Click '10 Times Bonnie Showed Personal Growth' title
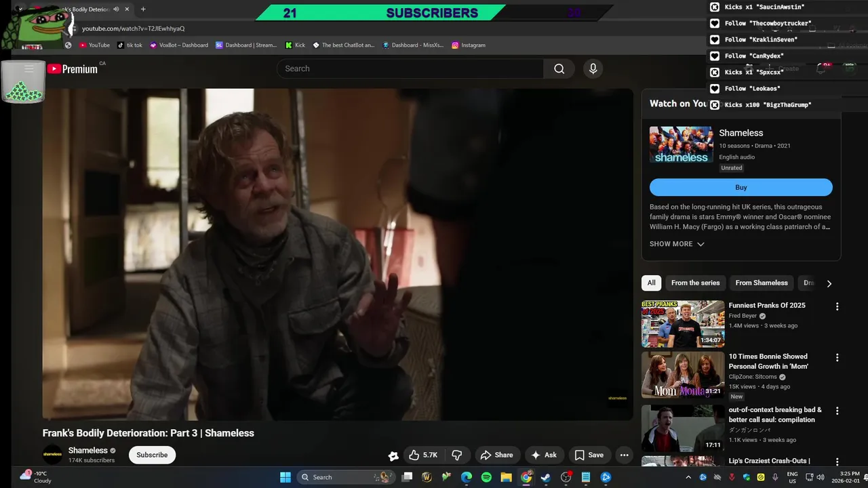 [x=768, y=361]
